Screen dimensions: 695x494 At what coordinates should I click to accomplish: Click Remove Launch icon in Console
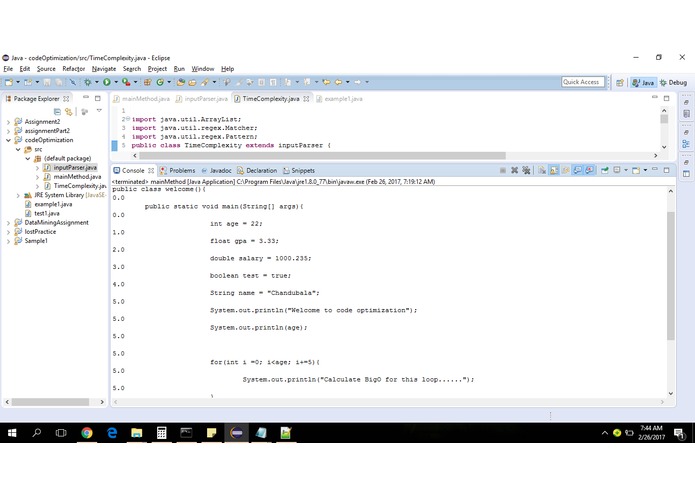(x=514, y=171)
